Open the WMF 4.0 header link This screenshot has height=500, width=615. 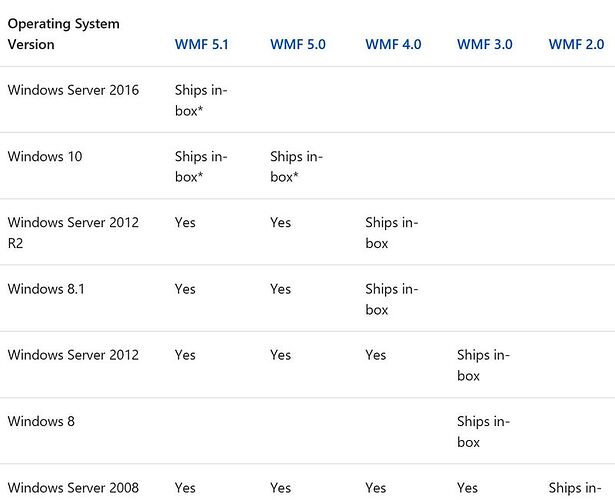tap(393, 44)
